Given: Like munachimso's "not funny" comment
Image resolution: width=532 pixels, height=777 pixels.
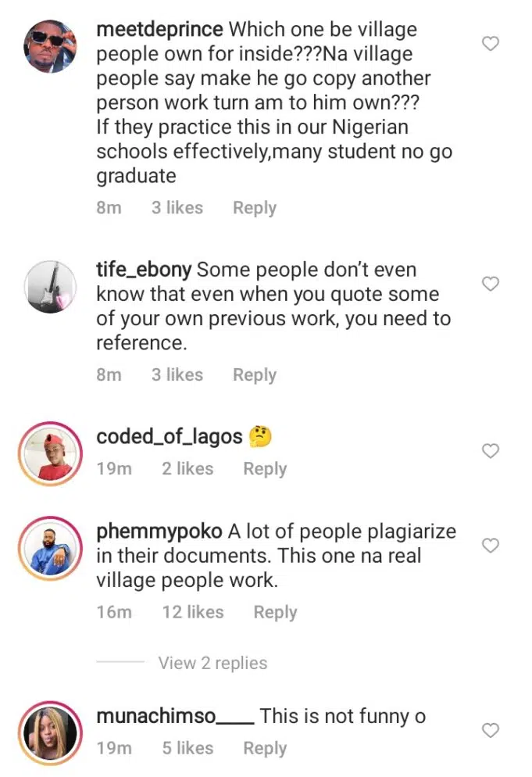Looking at the screenshot, I should [x=490, y=730].
